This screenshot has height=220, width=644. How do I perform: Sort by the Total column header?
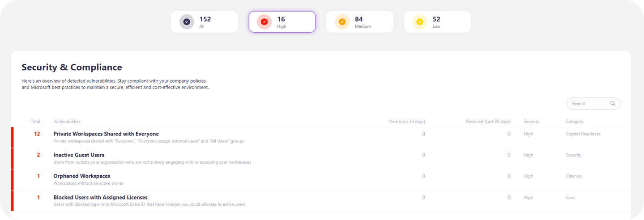tap(35, 122)
